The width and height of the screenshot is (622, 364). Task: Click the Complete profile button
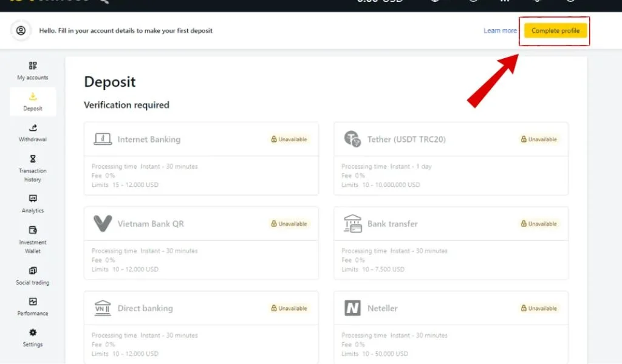tap(555, 30)
